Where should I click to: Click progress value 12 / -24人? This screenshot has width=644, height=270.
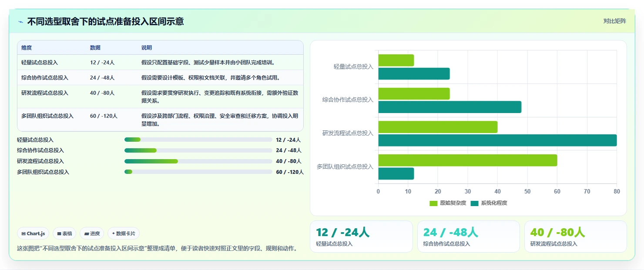288,140
